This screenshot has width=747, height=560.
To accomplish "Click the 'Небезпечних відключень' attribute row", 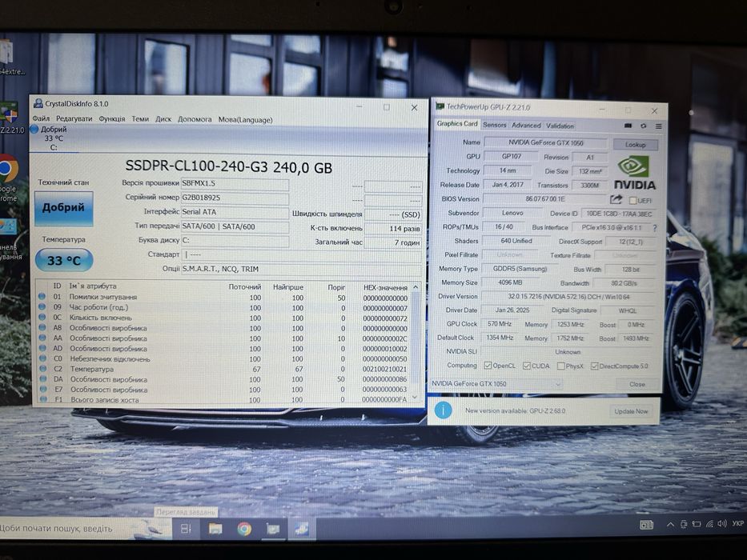I will [x=226, y=359].
